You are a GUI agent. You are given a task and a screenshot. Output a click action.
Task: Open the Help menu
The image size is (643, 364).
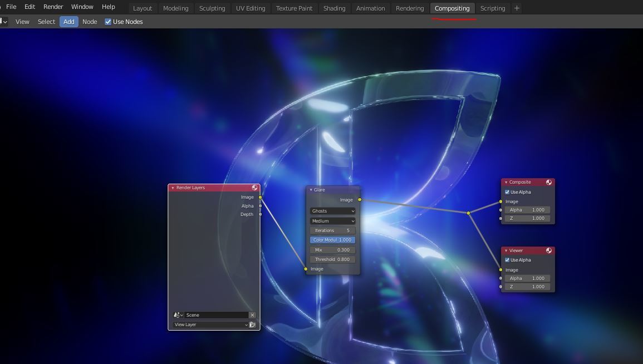(x=108, y=7)
